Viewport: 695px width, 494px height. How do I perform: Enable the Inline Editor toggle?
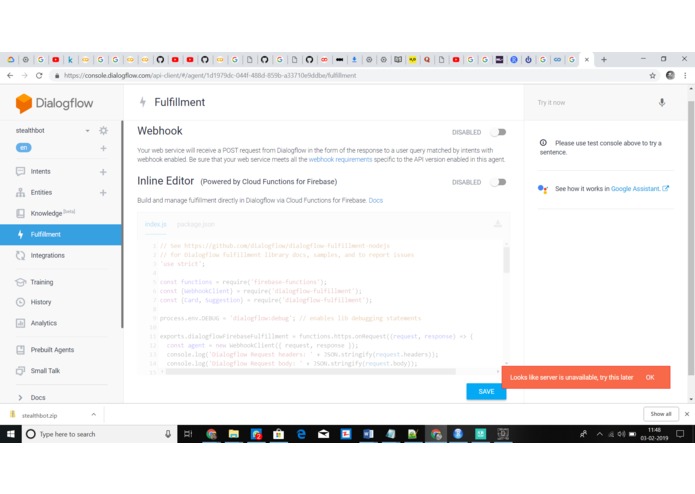(x=499, y=182)
